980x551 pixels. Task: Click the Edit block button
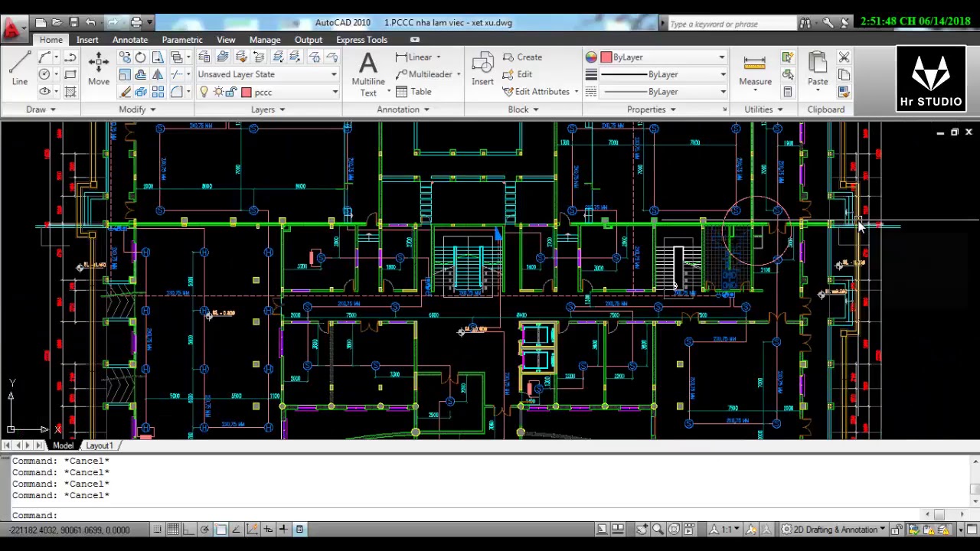pyautogui.click(x=518, y=74)
